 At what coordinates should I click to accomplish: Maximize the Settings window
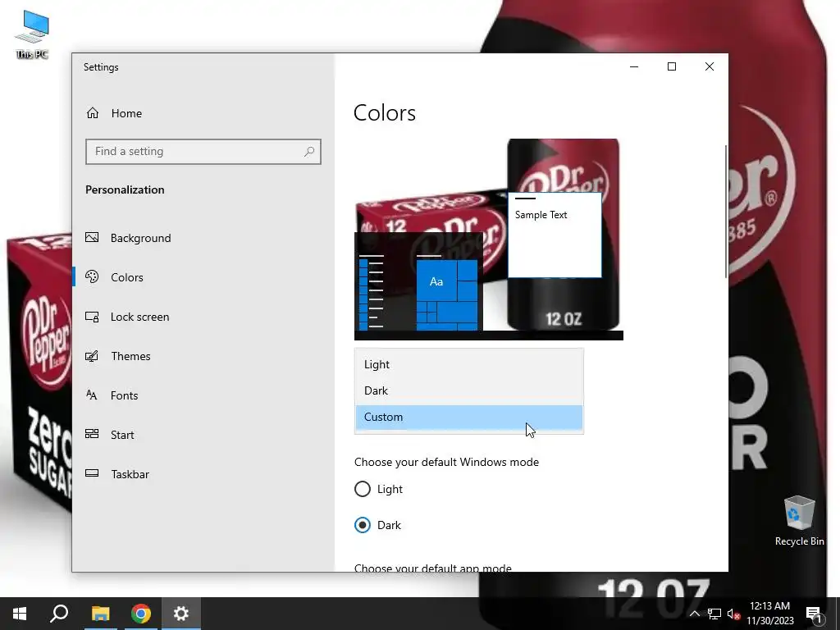(x=672, y=66)
